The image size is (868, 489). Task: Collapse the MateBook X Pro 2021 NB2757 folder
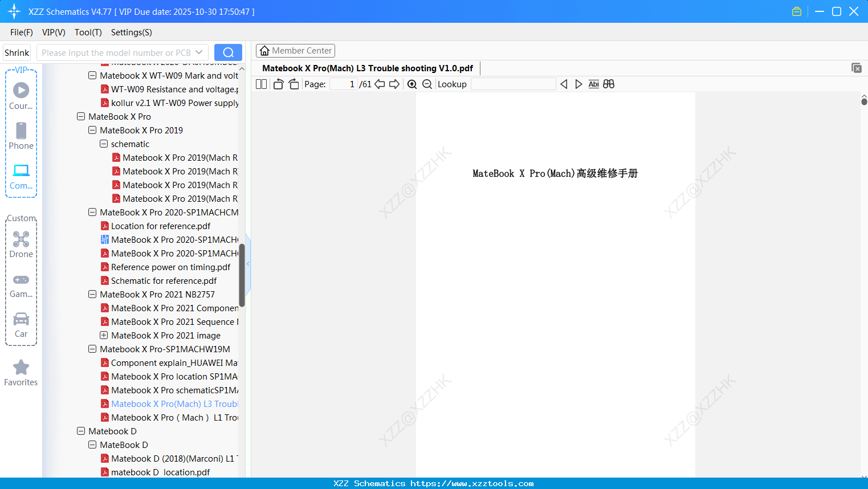(92, 294)
